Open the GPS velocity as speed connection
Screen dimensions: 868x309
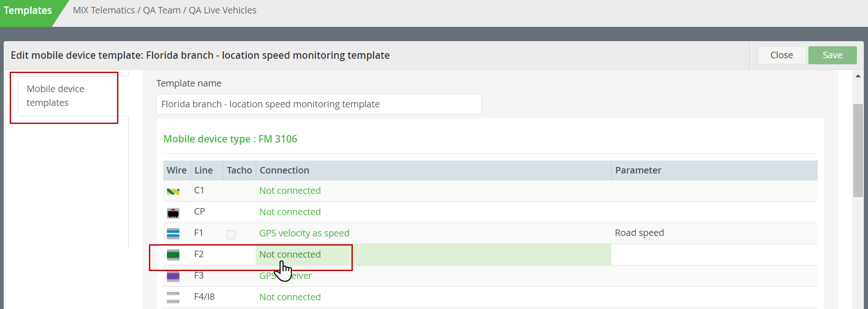304,233
